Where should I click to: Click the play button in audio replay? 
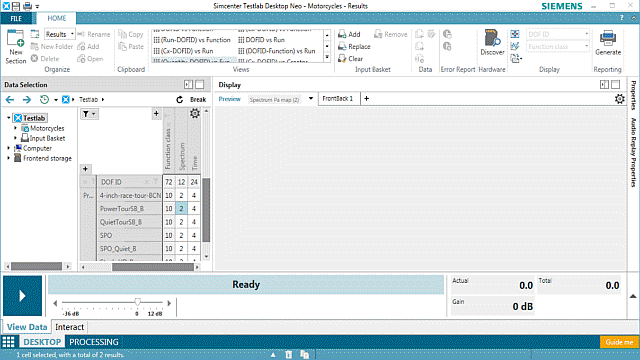(22, 296)
